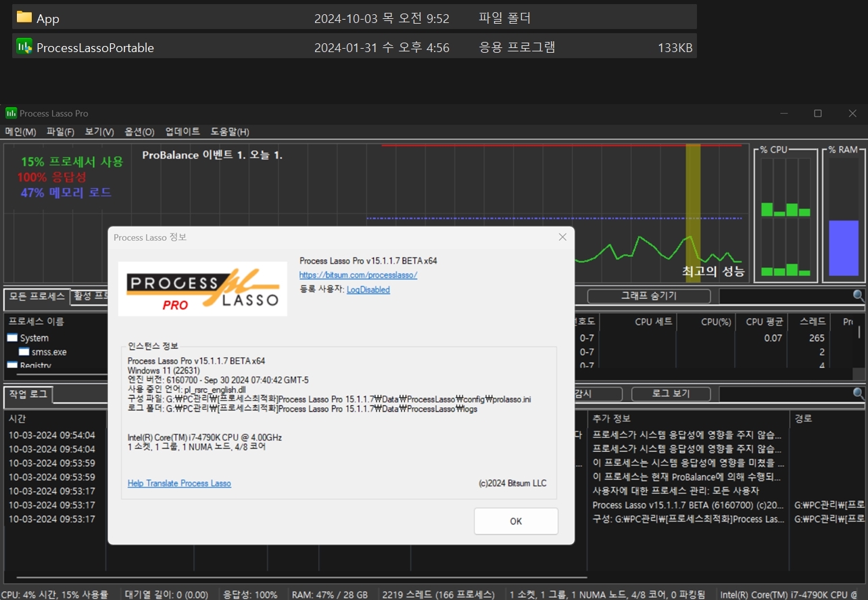This screenshot has height=600, width=868.
Task: Click Process Lasso Pro title bar icon
Action: [x=11, y=113]
